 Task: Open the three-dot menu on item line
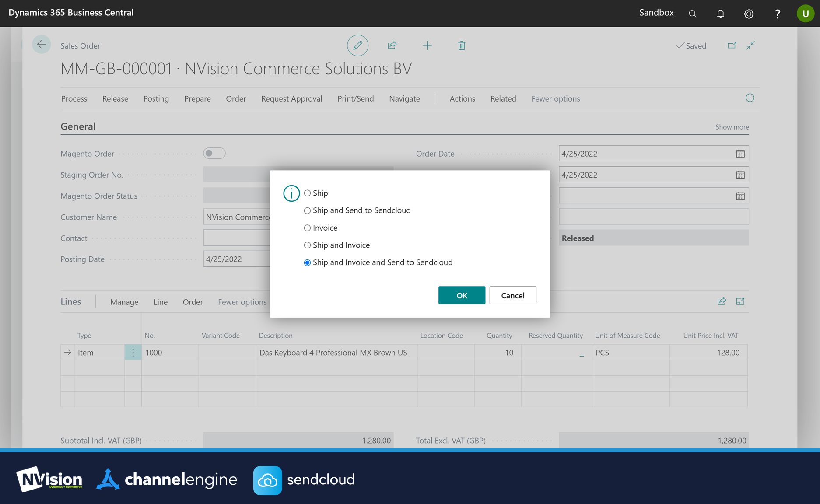[133, 353]
